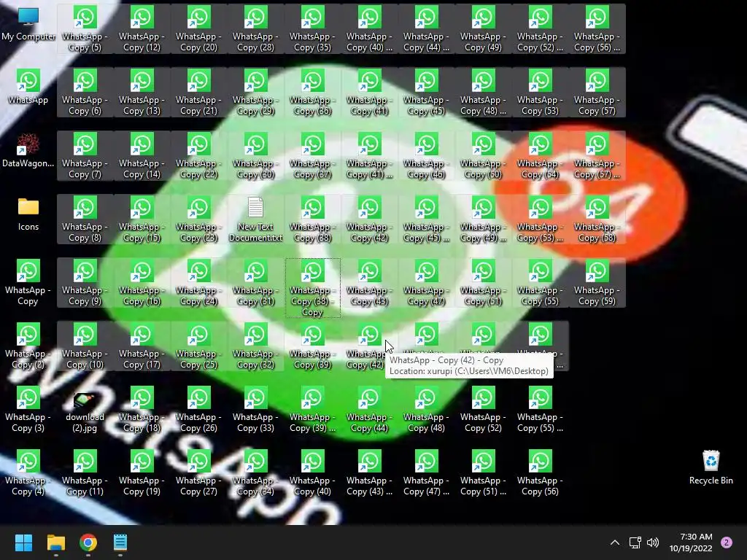The height and width of the screenshot is (560, 747).
Task: Select WhatsApp - Copy (26) shortcut
Action: point(198,410)
